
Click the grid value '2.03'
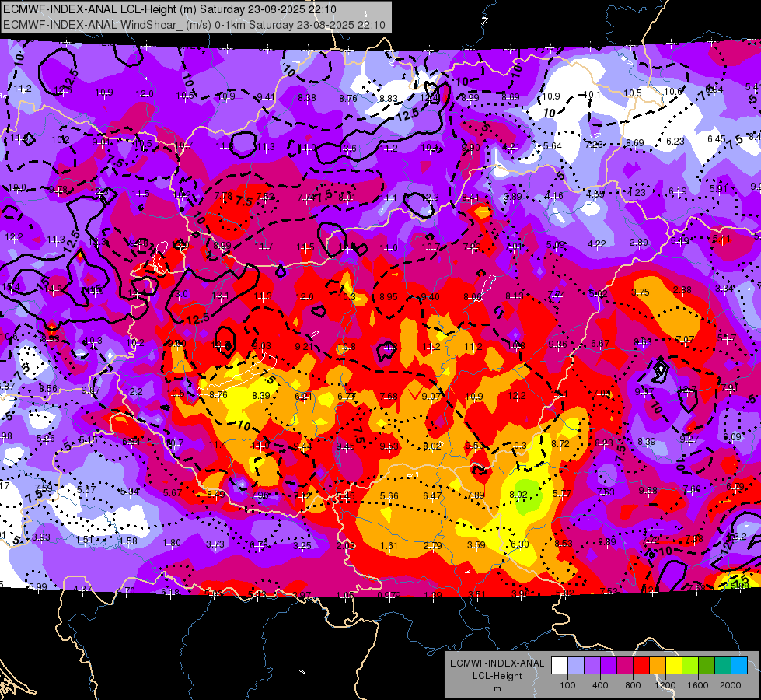click(346, 545)
